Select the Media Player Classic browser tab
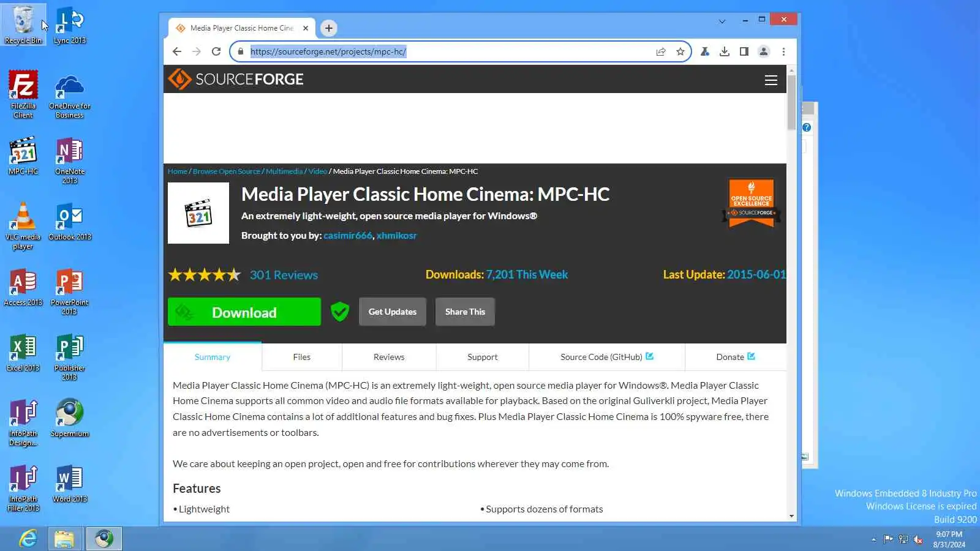This screenshot has height=551, width=980. (x=242, y=28)
